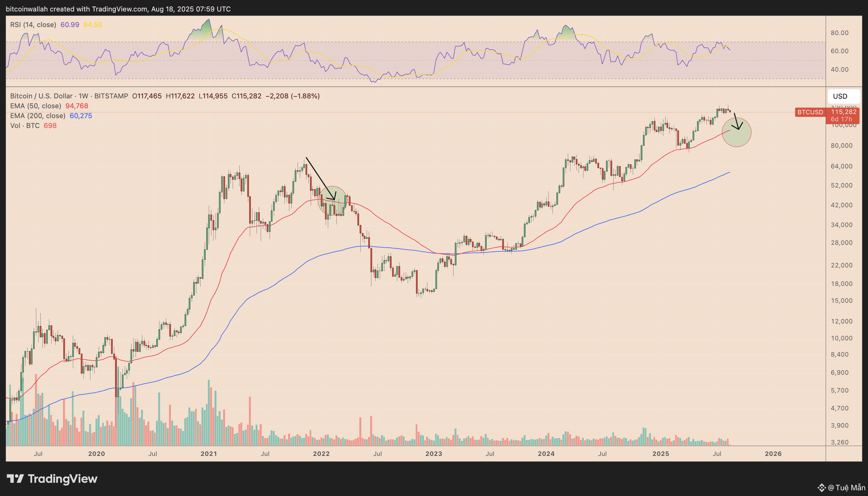This screenshot has width=868, height=496.
Task: Click the 5,700 price axis label
Action: (x=840, y=390)
